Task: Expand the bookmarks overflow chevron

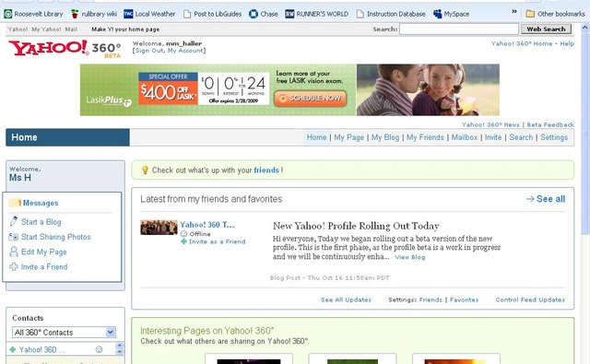Action: [x=514, y=12]
